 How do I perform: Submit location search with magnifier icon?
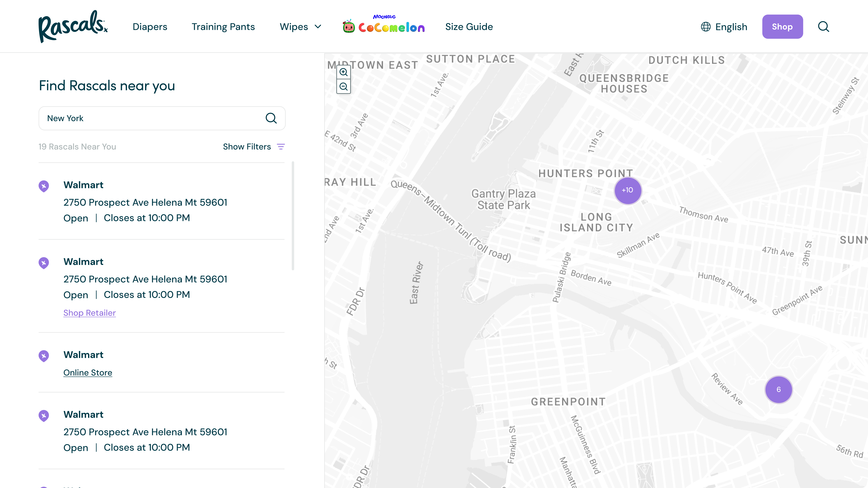point(271,118)
